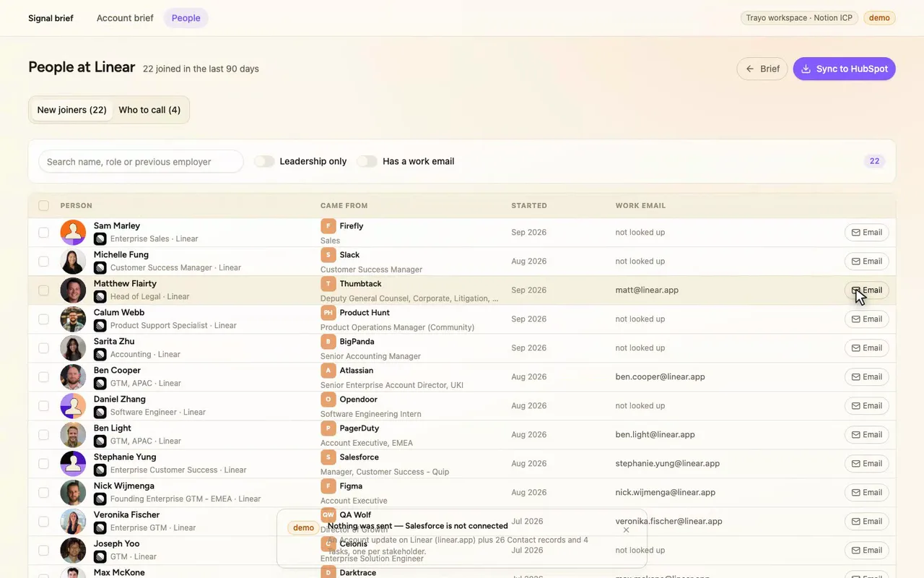Select Michelle Fung's row checkbox
This screenshot has width=924, height=578.
pos(44,262)
